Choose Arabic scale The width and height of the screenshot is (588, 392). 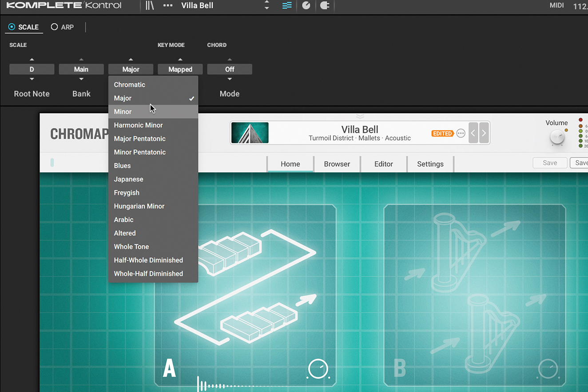click(x=153, y=220)
